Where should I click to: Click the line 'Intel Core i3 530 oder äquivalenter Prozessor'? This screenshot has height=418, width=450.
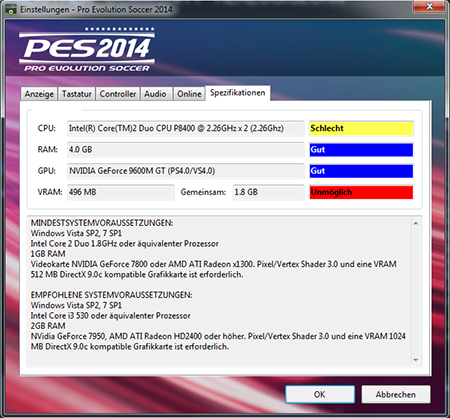[111, 316]
